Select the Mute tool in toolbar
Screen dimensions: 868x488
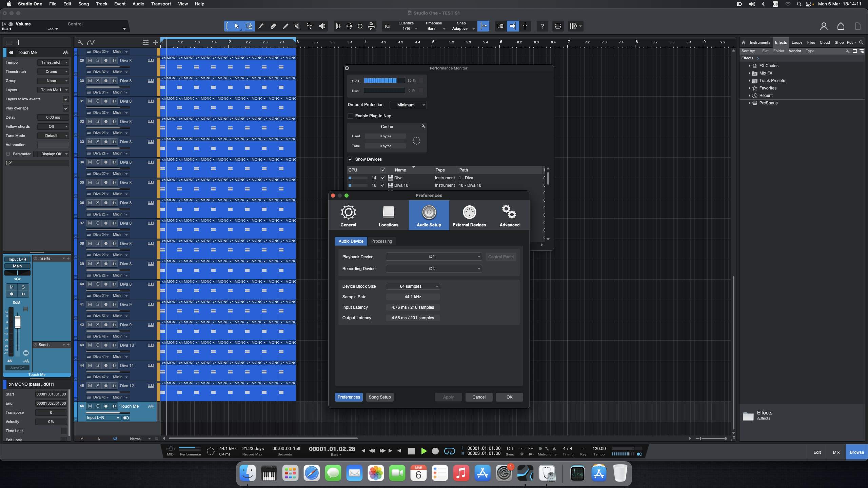[297, 26]
